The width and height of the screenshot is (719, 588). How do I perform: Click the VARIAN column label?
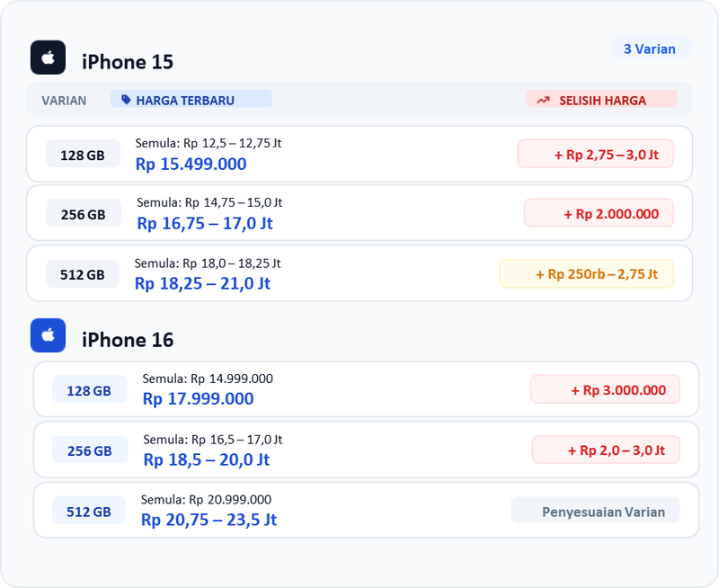(64, 101)
